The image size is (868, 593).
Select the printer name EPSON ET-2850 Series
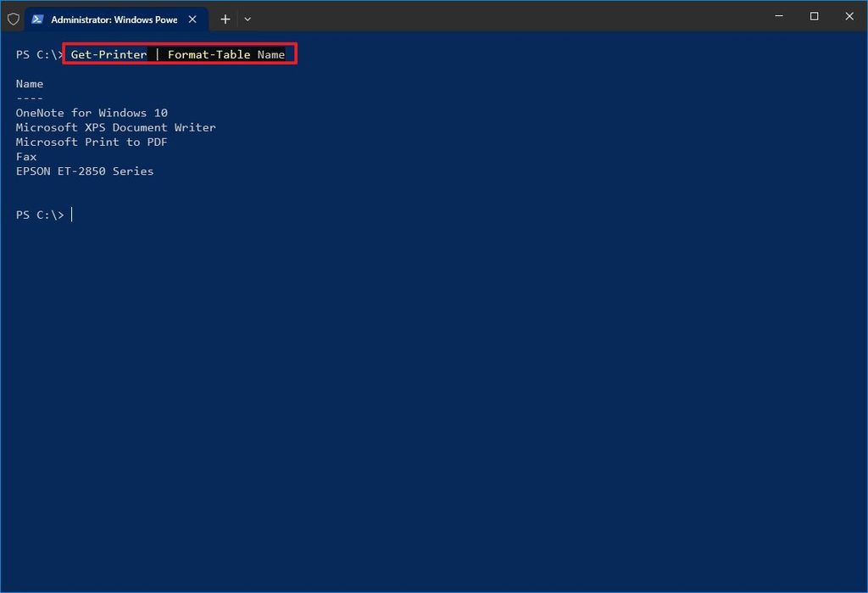[x=85, y=171]
